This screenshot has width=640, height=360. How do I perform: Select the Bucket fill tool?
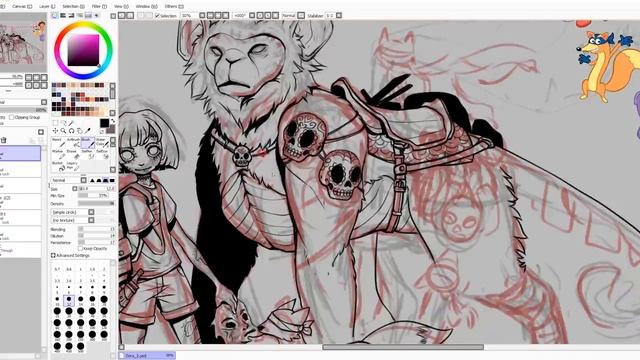point(59,166)
